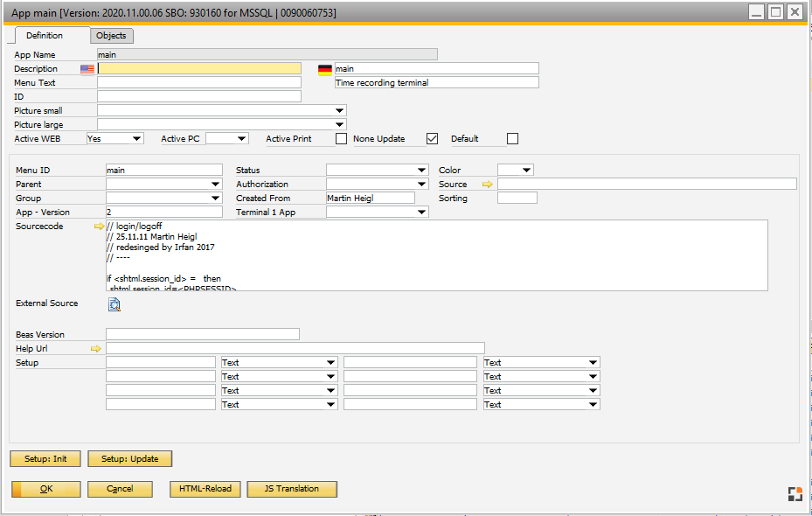This screenshot has width=812, height=516.
Task: Open the Color dropdown selector
Action: click(526, 171)
